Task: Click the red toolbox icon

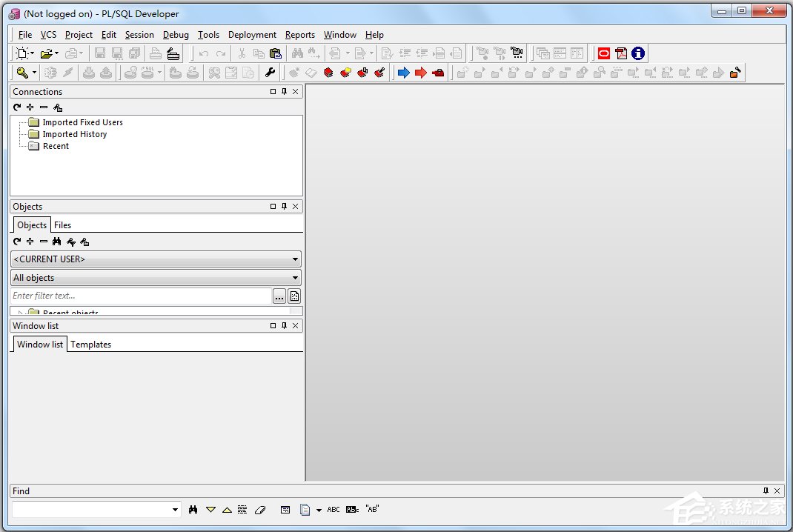Action: click(x=438, y=73)
